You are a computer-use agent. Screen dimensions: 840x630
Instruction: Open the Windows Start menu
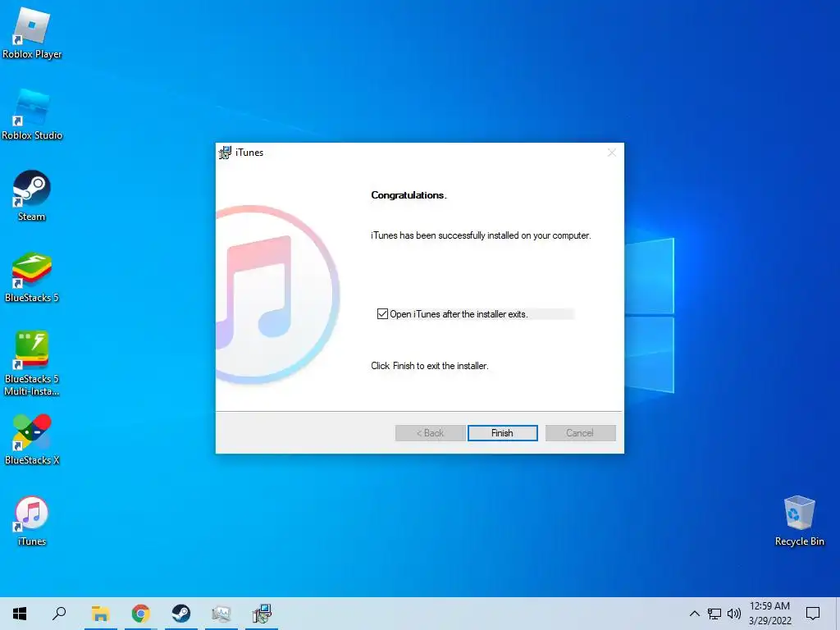pyautogui.click(x=20, y=614)
